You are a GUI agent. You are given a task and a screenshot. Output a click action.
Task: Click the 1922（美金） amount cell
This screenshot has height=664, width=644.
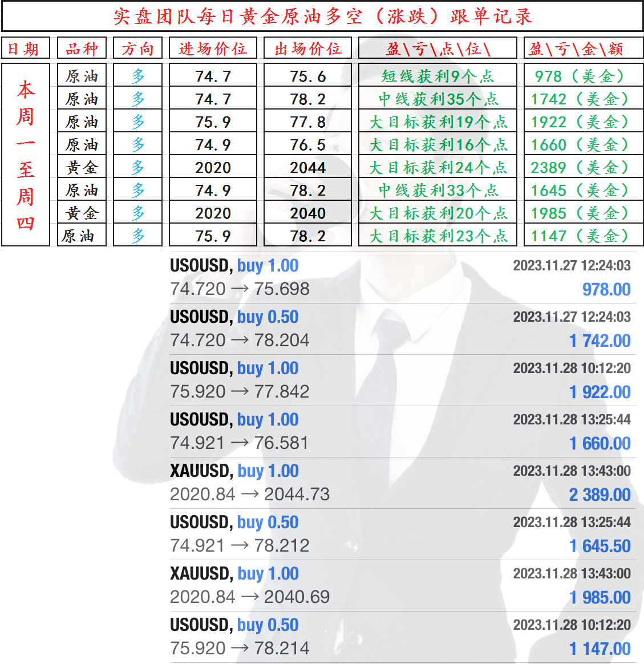(x=584, y=122)
